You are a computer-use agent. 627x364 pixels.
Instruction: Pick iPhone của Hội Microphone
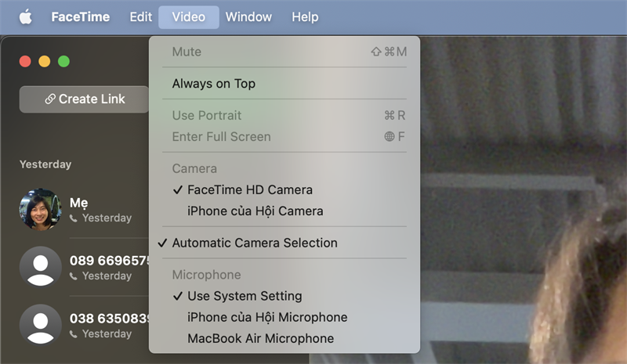point(285,317)
